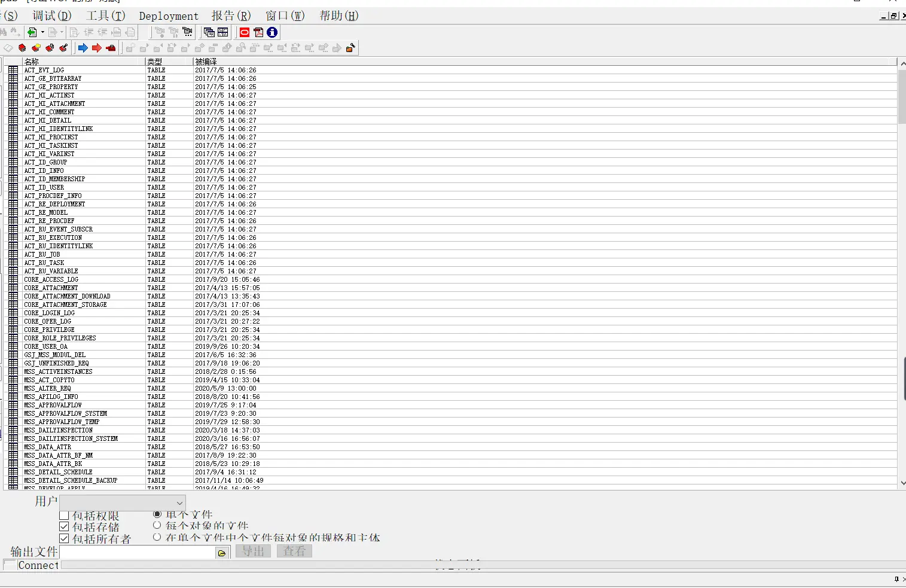Click the red book with yellow note icon
Image resolution: width=906 pixels, height=588 pixels.
[x=36, y=48]
